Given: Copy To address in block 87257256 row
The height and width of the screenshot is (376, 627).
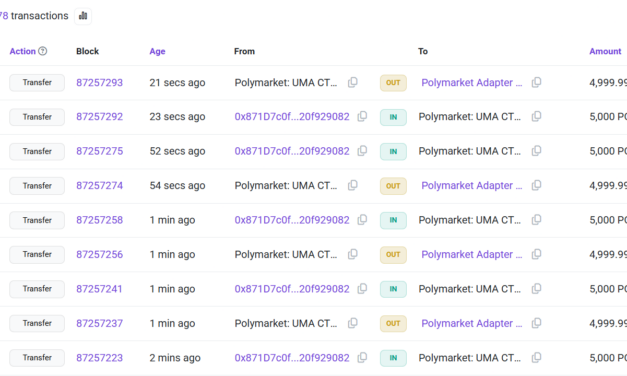Looking at the screenshot, I should [536, 254].
